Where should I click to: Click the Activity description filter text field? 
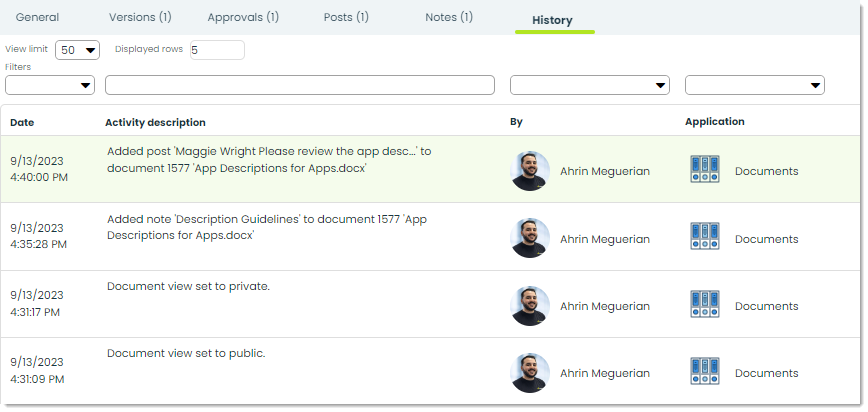(x=299, y=85)
